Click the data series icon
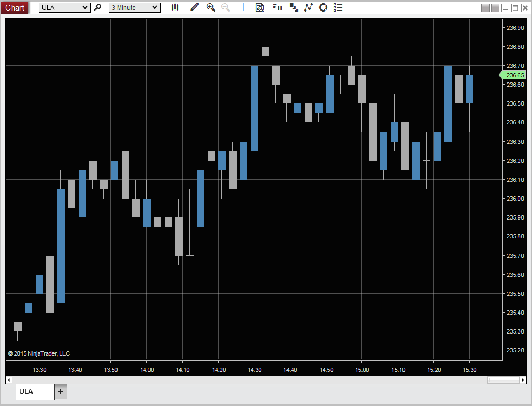532x406 pixels. pos(293,7)
